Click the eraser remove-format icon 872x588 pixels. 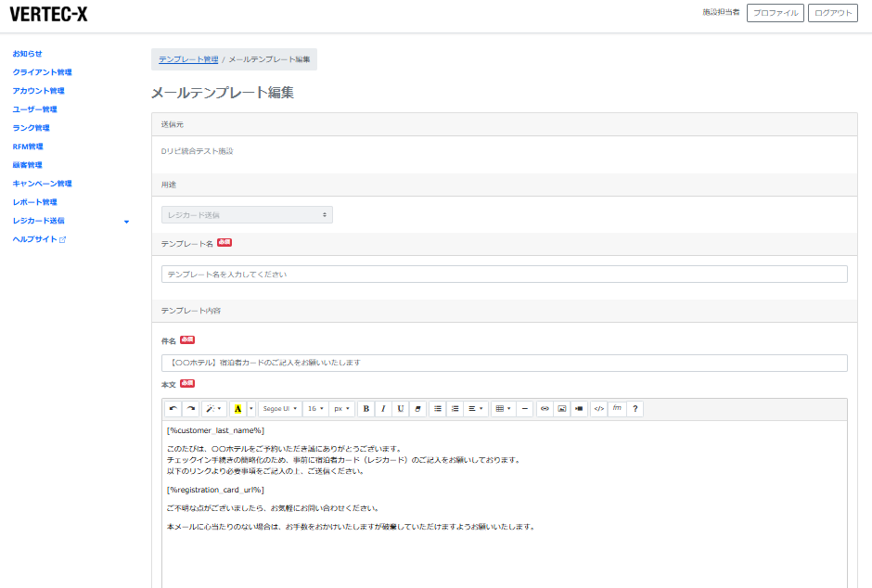417,408
